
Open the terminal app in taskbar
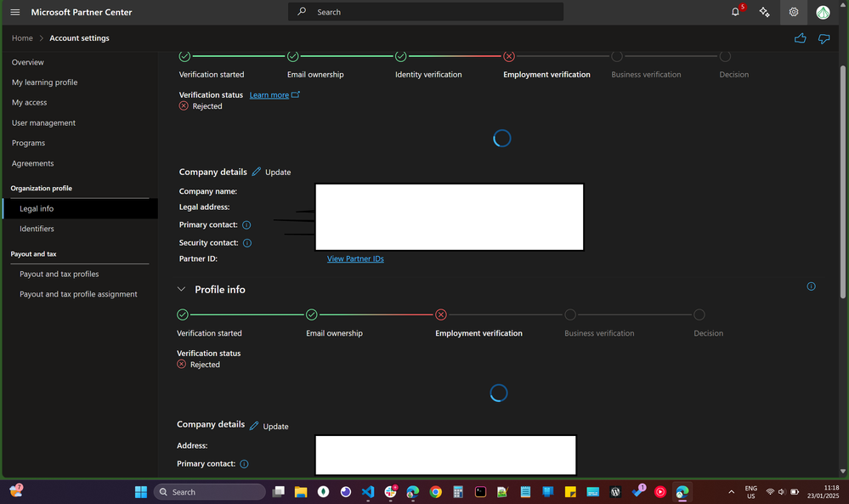pyautogui.click(x=481, y=491)
